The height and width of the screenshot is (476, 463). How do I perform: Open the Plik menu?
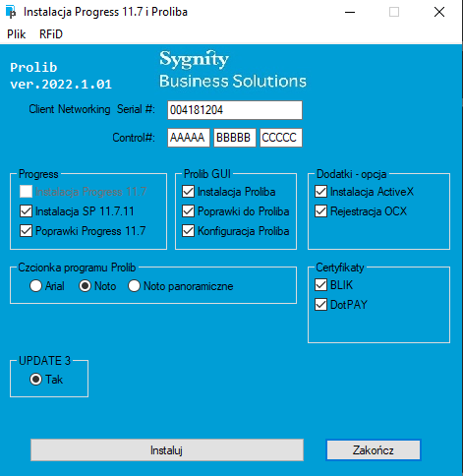(16, 34)
